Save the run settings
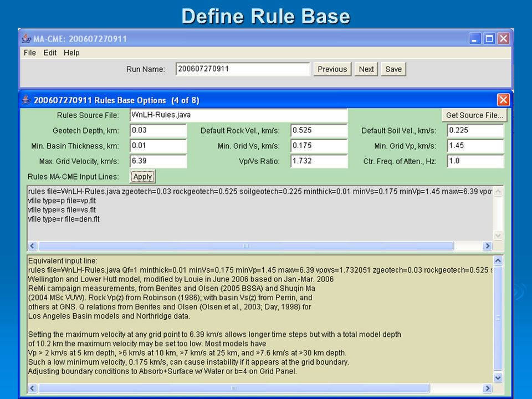Screen dimensions: 532x399 pos(393,69)
